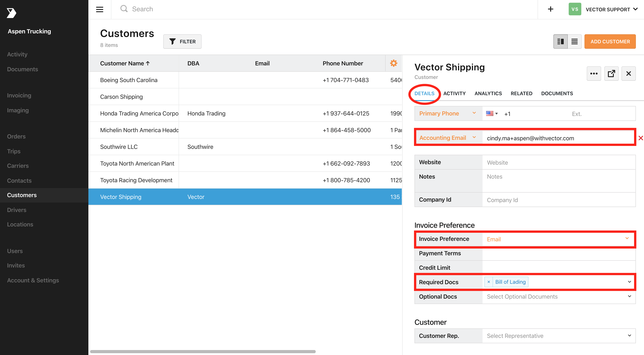Switch to split panel view icon
This screenshot has width=644, height=355.
(x=560, y=41)
